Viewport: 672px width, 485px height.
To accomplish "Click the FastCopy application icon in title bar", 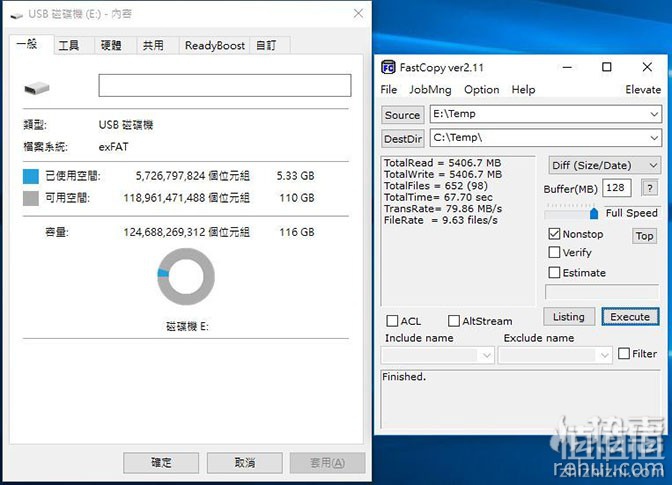I will point(388,67).
